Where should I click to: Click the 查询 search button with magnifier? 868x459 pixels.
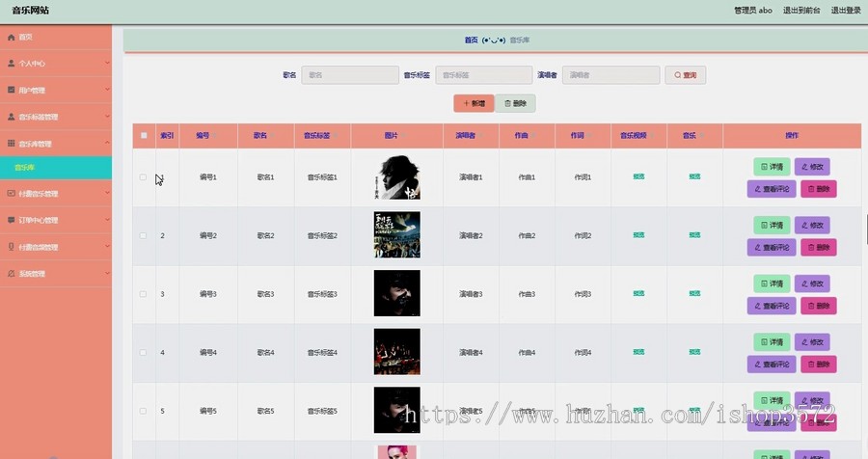686,75
